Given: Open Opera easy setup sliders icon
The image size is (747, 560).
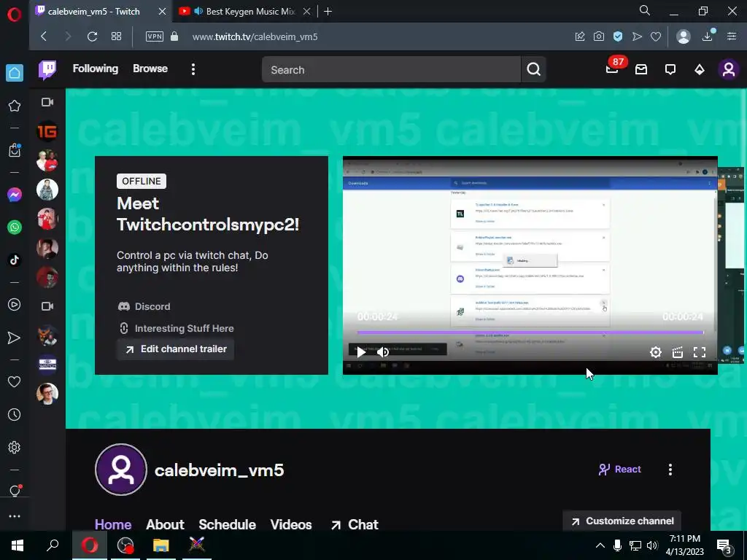Looking at the screenshot, I should click(x=732, y=36).
